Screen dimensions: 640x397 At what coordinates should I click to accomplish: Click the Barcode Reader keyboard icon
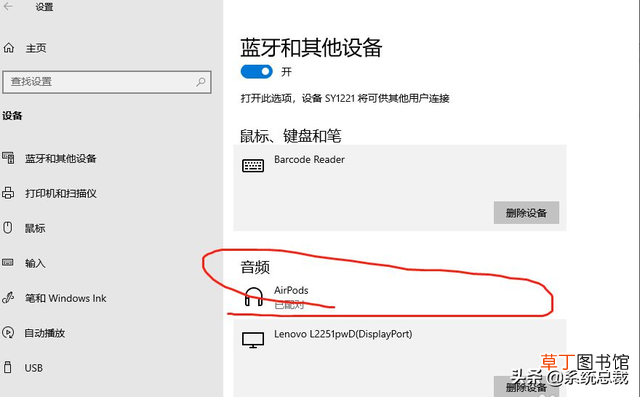(253, 166)
